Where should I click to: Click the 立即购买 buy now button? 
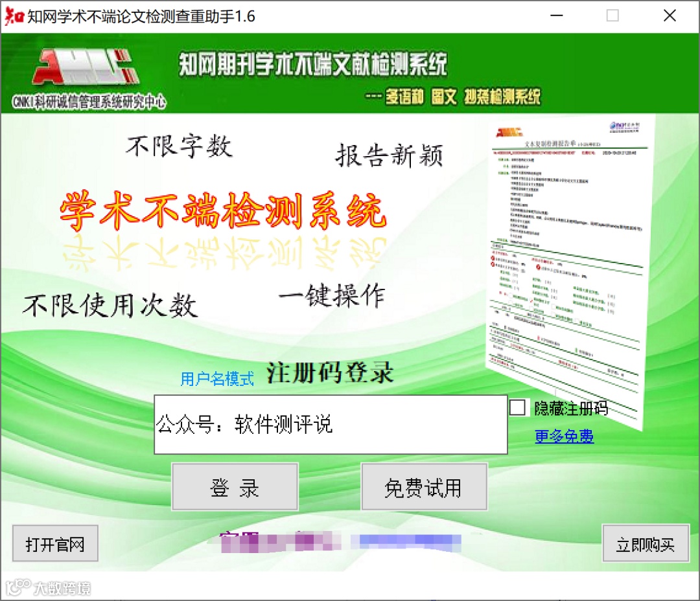click(646, 543)
